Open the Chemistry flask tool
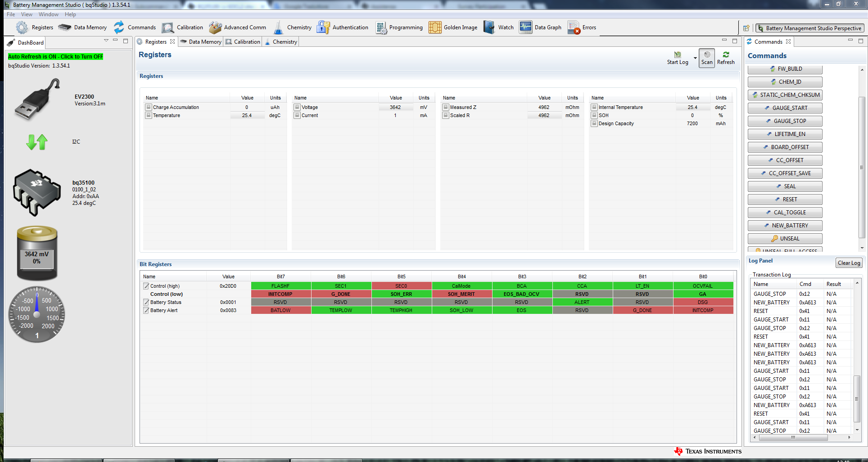 [x=292, y=27]
